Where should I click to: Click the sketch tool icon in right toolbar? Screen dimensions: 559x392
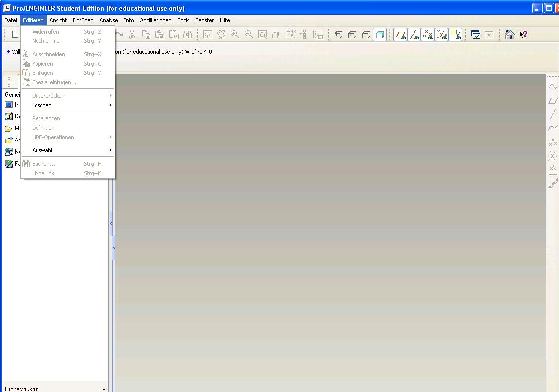click(x=553, y=87)
